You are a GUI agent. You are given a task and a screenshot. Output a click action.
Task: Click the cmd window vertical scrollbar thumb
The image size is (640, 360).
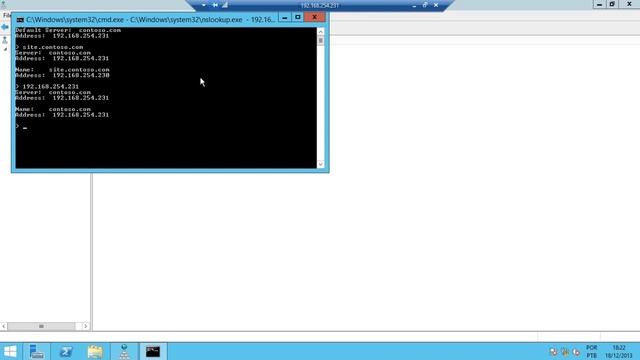coord(320,40)
